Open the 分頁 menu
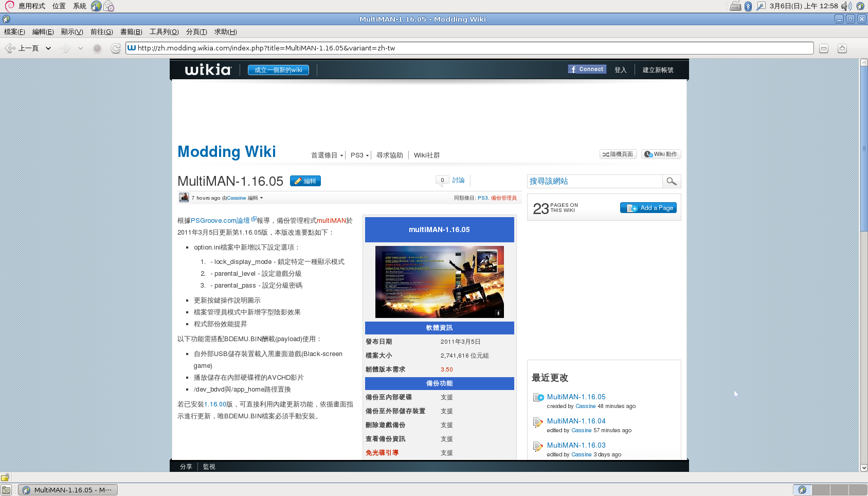 (196, 32)
